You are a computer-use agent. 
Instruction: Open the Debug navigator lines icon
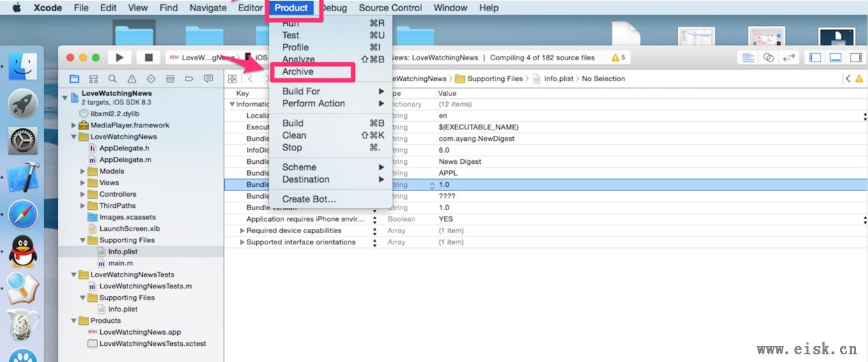[169, 79]
